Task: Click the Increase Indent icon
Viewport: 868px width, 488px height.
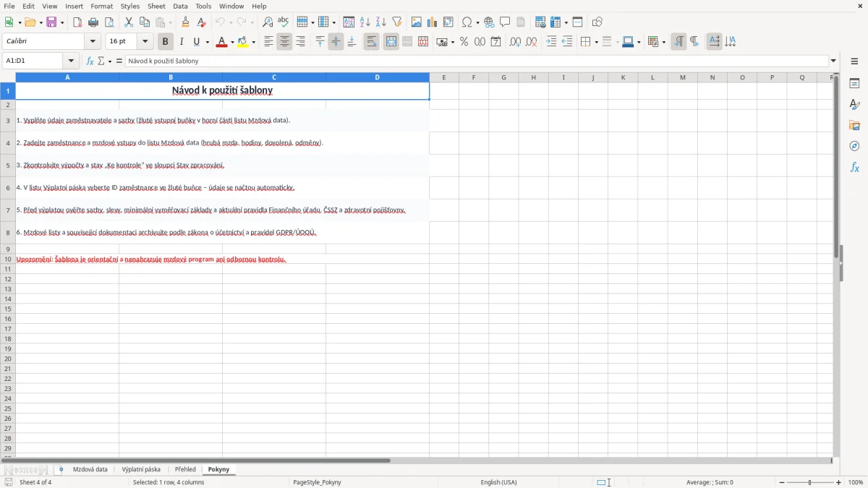Action: point(551,42)
